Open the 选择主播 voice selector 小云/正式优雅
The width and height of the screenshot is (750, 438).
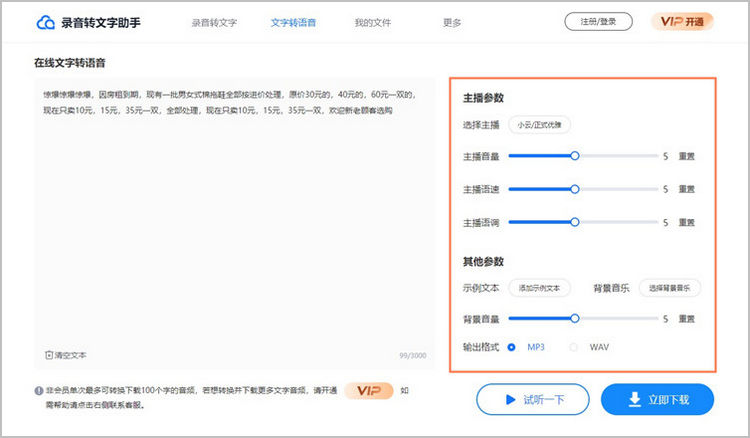[539, 125]
